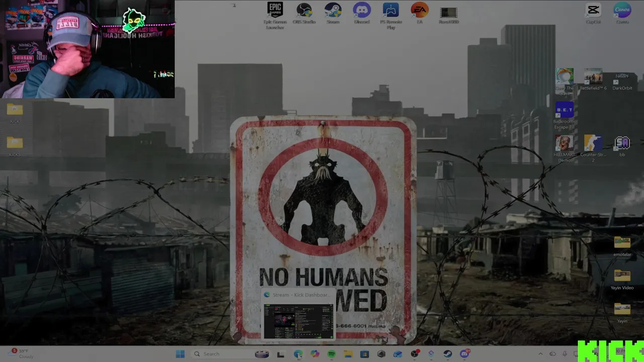644x362 pixels.
Task: Select the Battlefield 6 desktop shortcut
Action: pyautogui.click(x=593, y=79)
